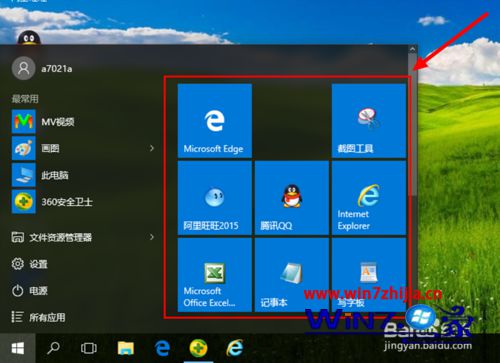Open the Internet Explorer tile
Image resolution: width=500 pixels, height=363 pixels.
(369, 198)
